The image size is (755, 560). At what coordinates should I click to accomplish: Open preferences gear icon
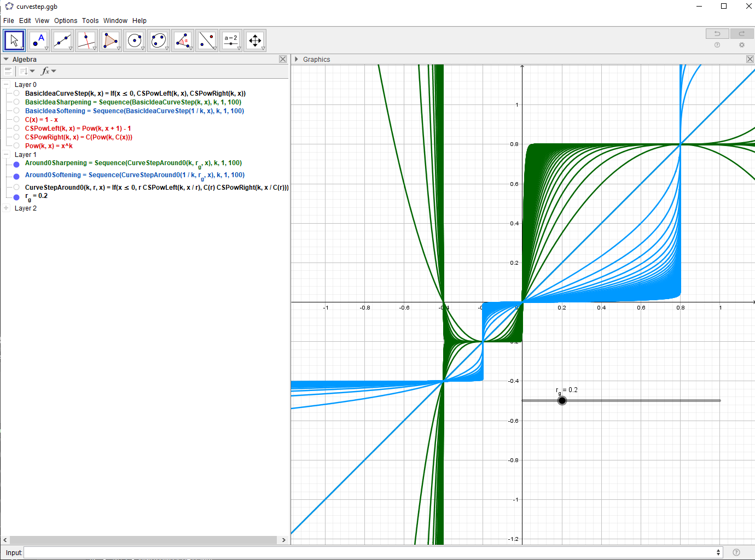[x=742, y=45]
